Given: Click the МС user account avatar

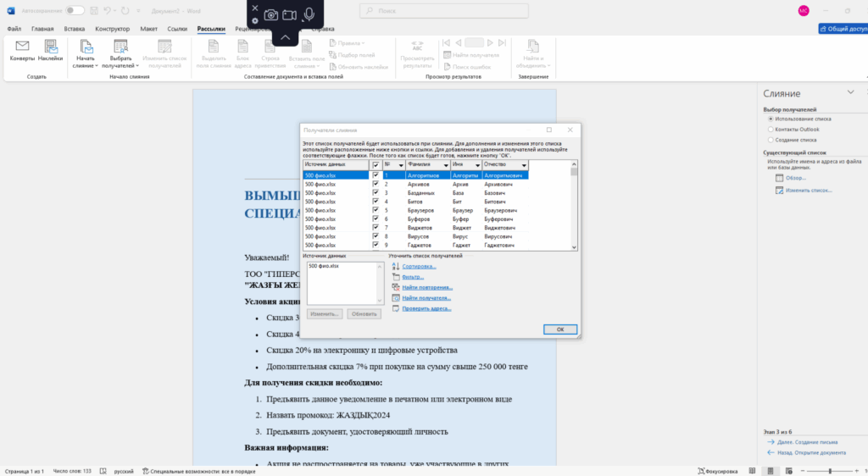Looking at the screenshot, I should tap(804, 10).
